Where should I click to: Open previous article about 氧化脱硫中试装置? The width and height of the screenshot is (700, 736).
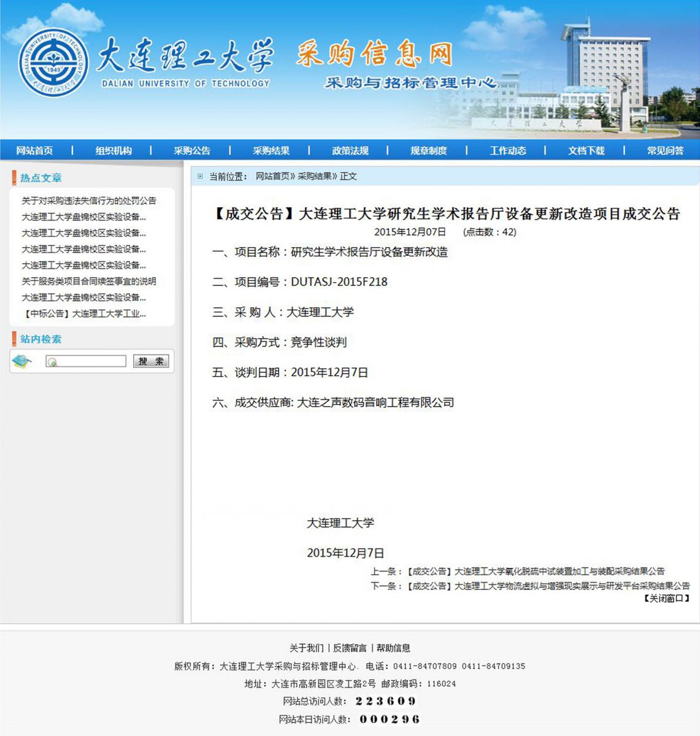pos(536,571)
